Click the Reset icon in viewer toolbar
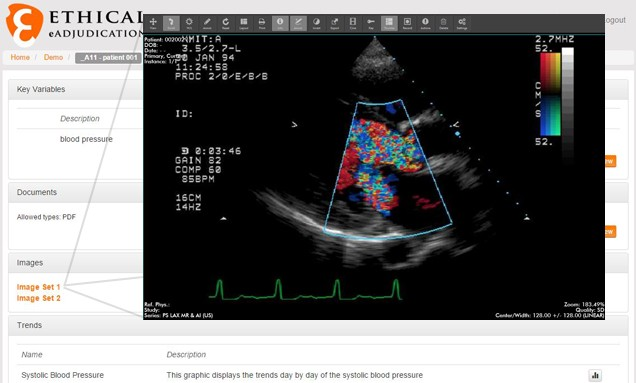 pyautogui.click(x=226, y=23)
